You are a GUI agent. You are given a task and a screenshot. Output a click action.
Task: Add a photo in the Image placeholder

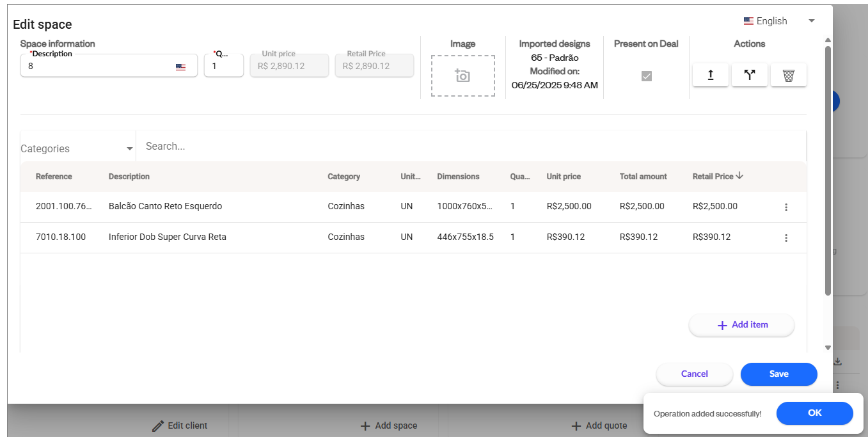click(x=462, y=75)
